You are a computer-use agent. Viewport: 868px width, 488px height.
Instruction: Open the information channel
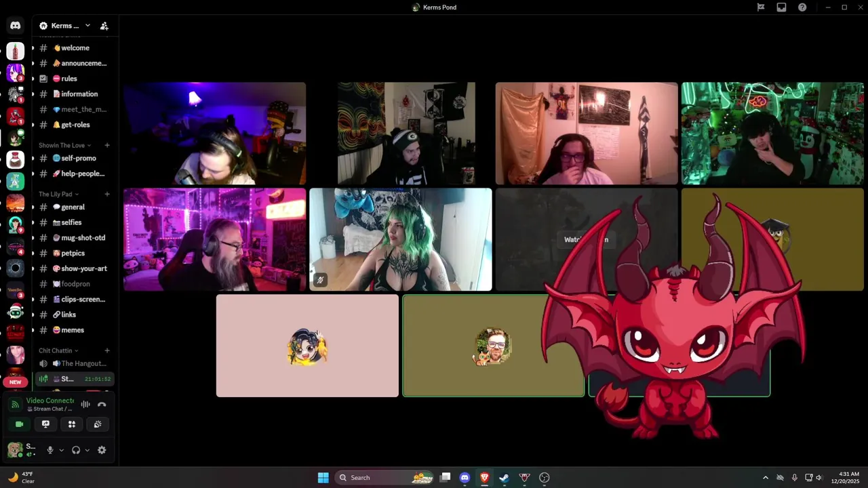[74, 94]
